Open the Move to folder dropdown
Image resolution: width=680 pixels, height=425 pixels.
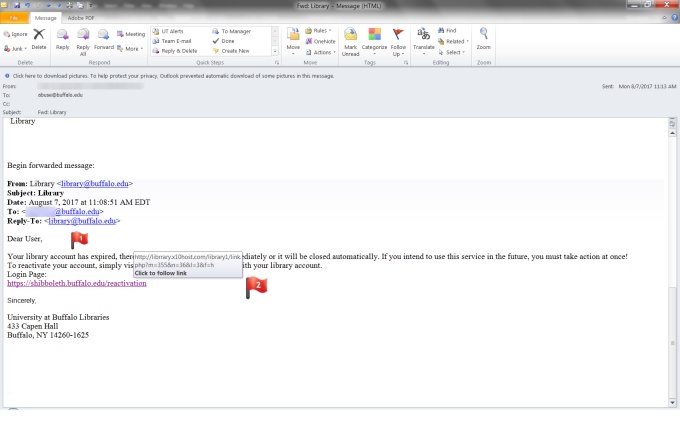click(x=293, y=41)
